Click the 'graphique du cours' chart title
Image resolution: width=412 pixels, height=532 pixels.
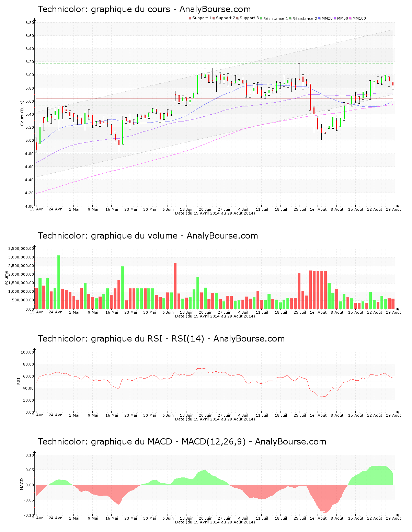point(144,9)
